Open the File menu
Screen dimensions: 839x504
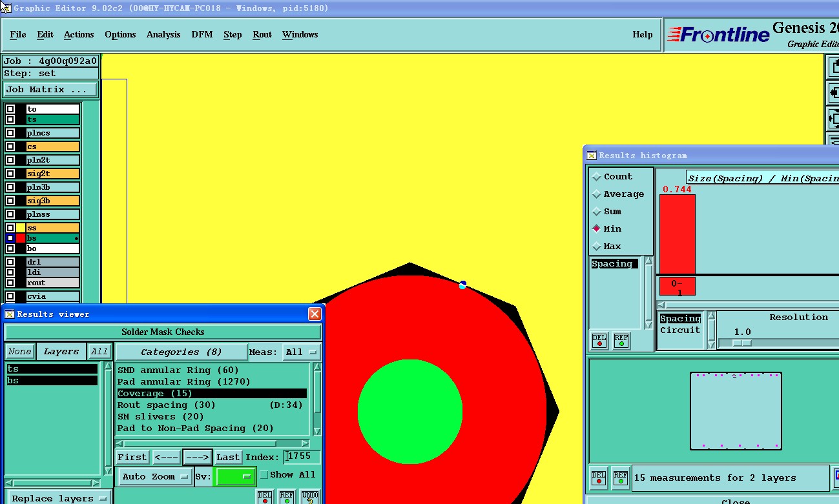[18, 34]
